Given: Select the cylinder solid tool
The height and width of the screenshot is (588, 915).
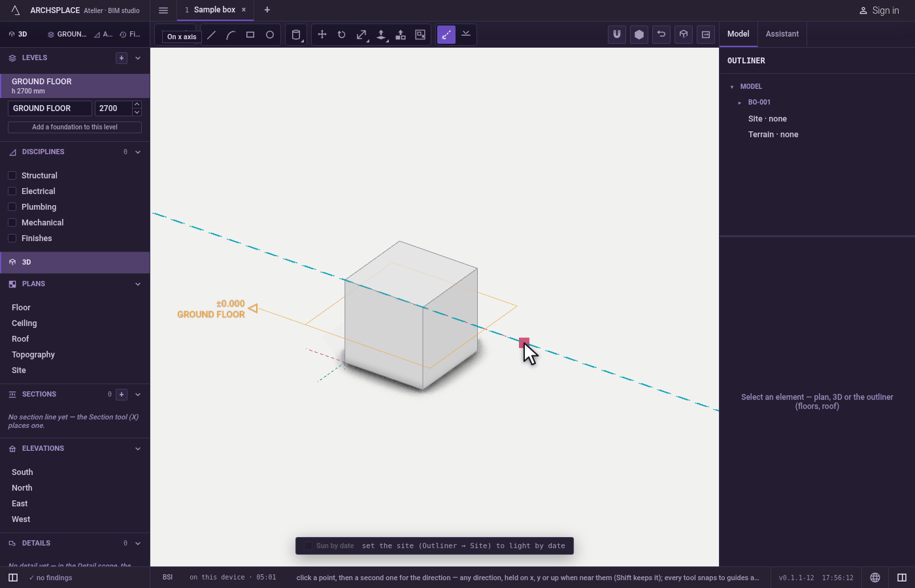Looking at the screenshot, I should pyautogui.click(x=296, y=35).
